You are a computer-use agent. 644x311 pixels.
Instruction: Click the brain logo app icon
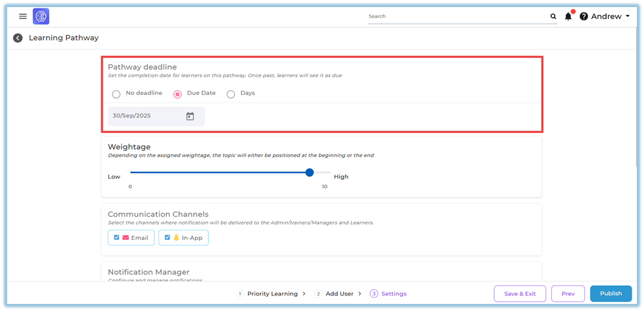tap(41, 16)
